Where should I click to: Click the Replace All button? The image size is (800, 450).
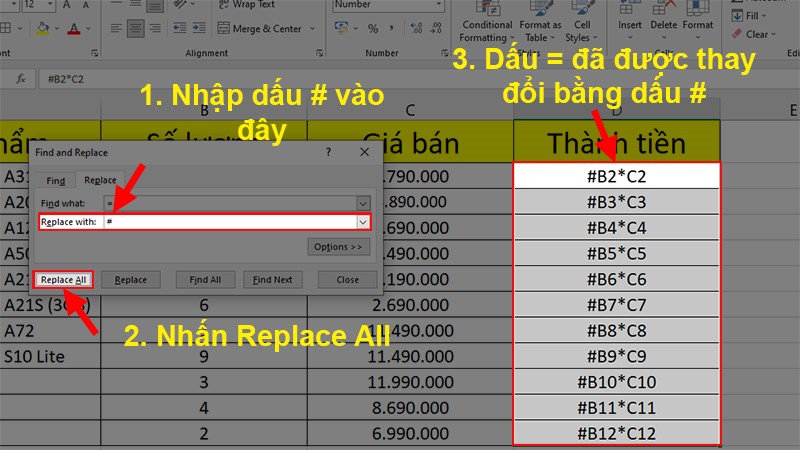[x=63, y=280]
